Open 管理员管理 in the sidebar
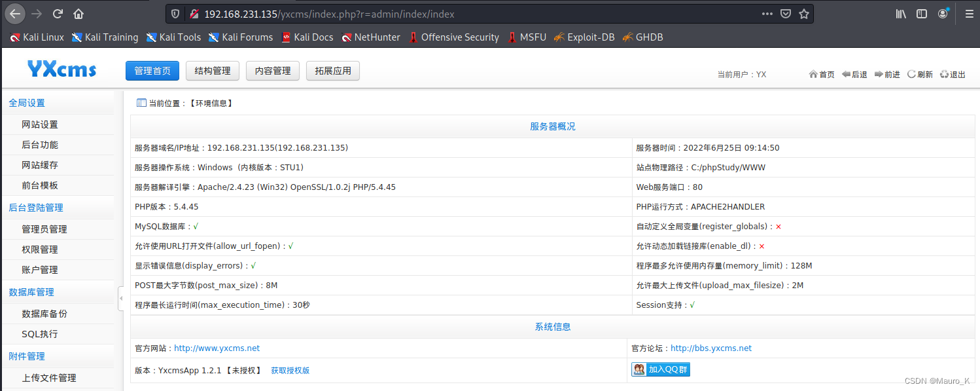980x391 pixels. (x=44, y=229)
